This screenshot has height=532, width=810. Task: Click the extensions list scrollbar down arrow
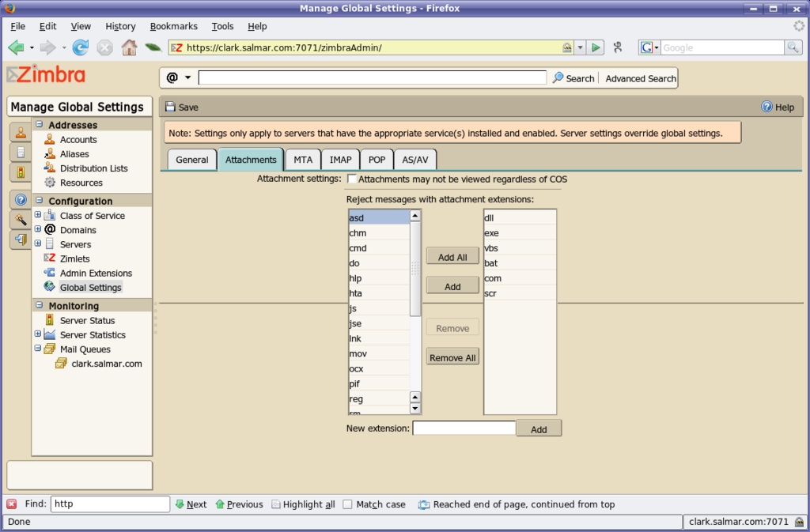415,409
